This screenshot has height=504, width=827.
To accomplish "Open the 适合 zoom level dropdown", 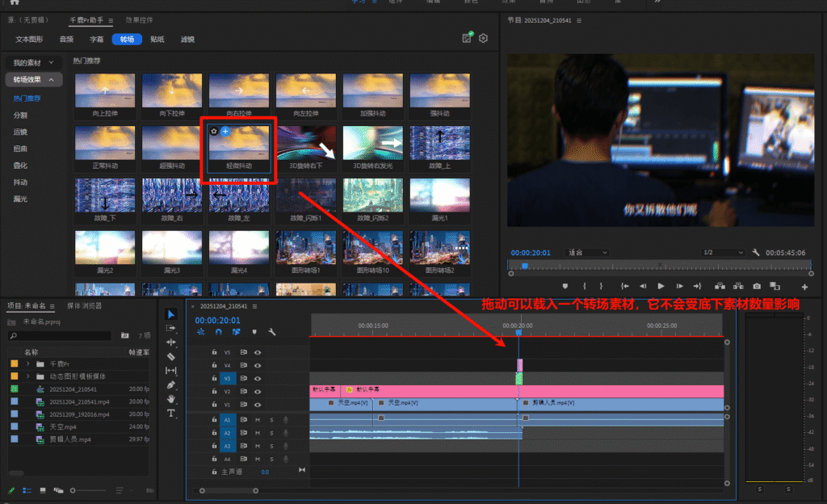I will [587, 253].
